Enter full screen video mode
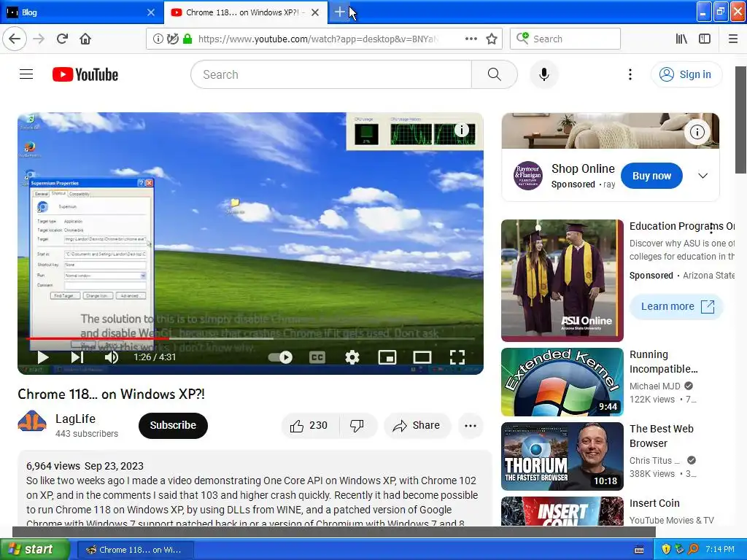 (x=457, y=357)
